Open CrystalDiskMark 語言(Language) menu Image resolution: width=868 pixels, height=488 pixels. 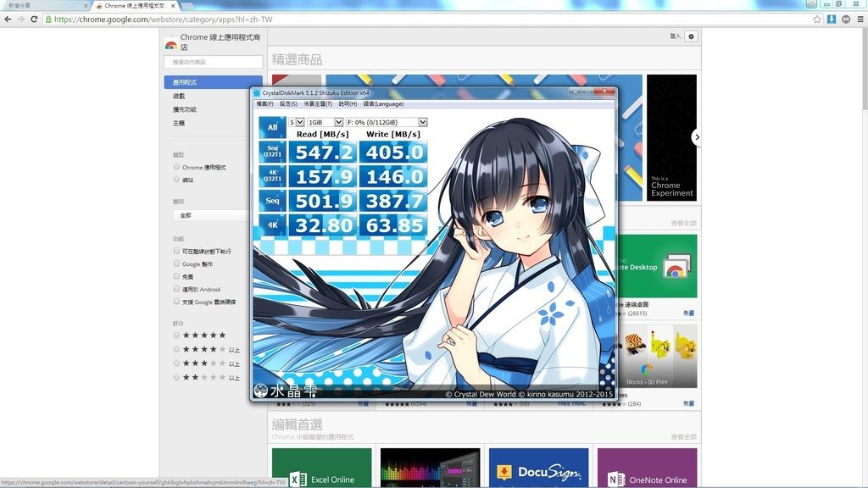coord(383,104)
